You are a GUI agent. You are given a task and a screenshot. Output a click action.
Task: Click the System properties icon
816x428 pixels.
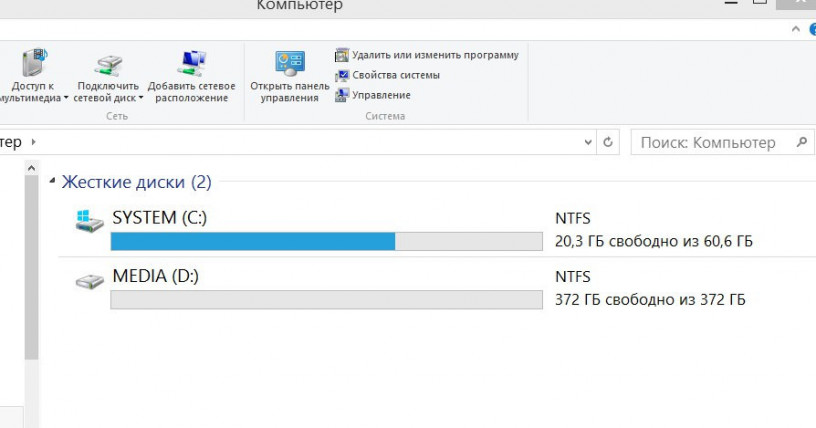(x=342, y=75)
